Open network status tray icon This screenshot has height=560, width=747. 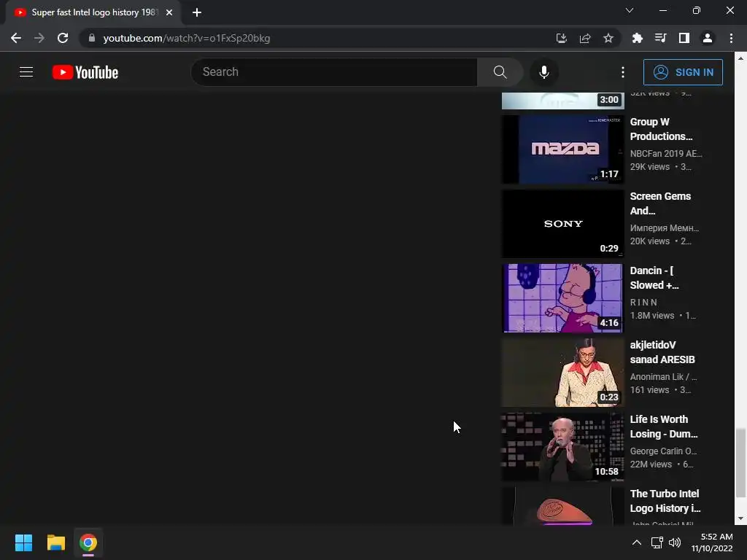coord(657,542)
